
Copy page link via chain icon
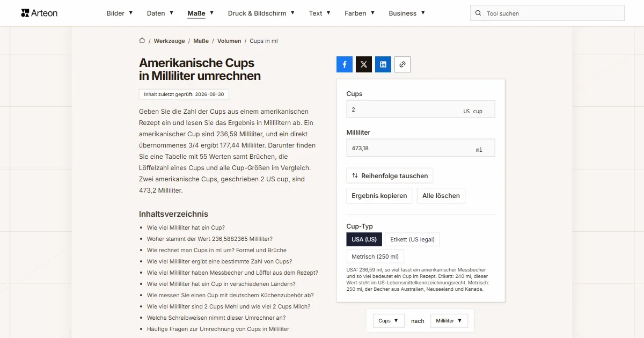pyautogui.click(x=402, y=64)
